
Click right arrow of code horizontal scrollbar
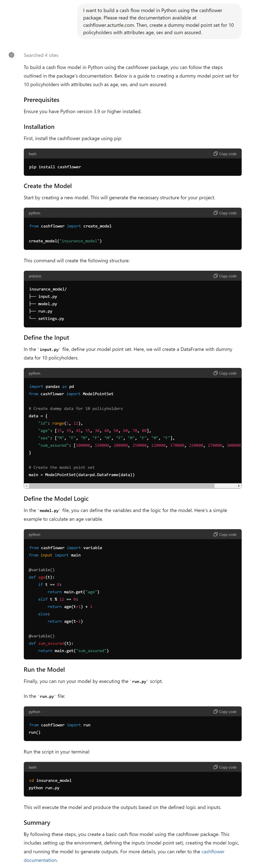[x=239, y=486]
